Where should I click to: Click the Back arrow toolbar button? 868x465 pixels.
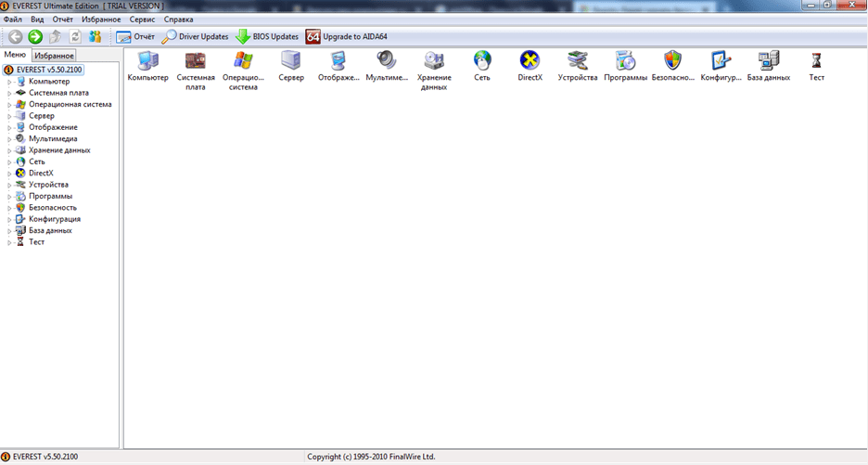[x=16, y=36]
